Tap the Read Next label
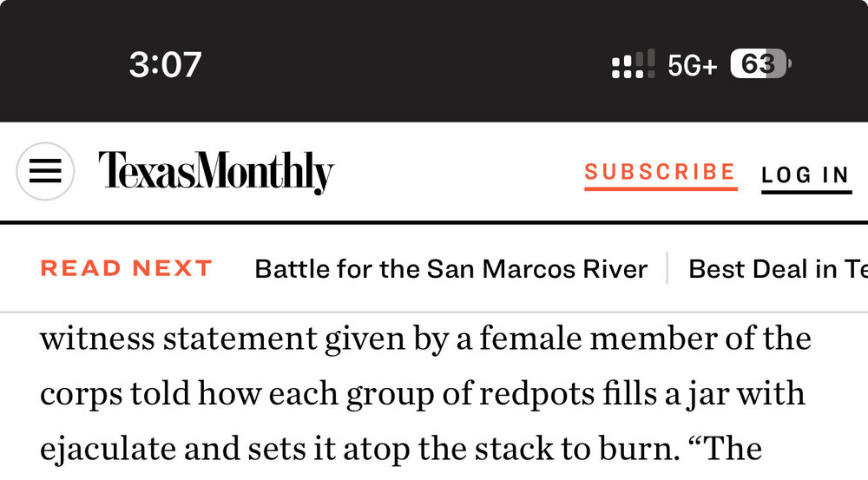The height and width of the screenshot is (480, 868). pyautogui.click(x=127, y=268)
